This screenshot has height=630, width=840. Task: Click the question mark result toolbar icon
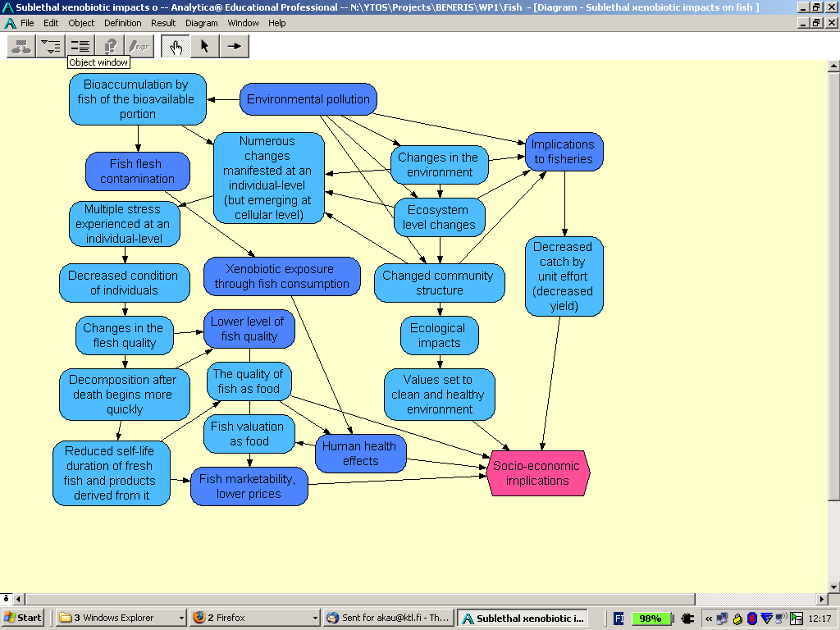tap(109, 47)
